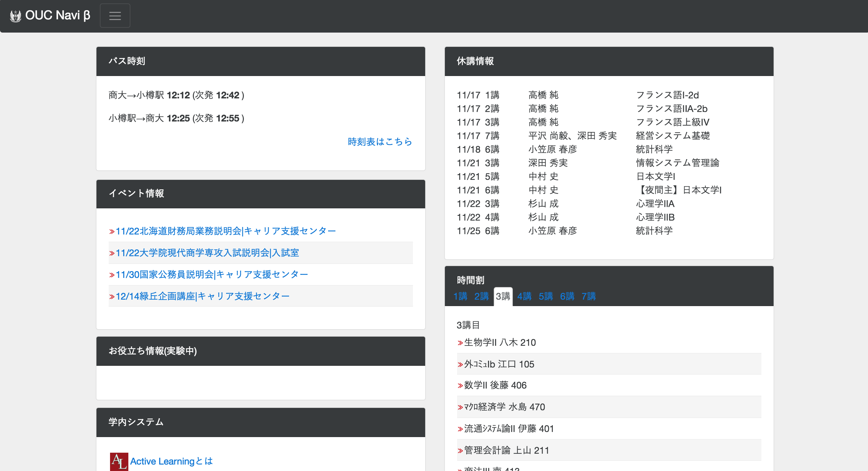Open the hamburger navigation menu
868x471 pixels.
pyautogui.click(x=115, y=16)
